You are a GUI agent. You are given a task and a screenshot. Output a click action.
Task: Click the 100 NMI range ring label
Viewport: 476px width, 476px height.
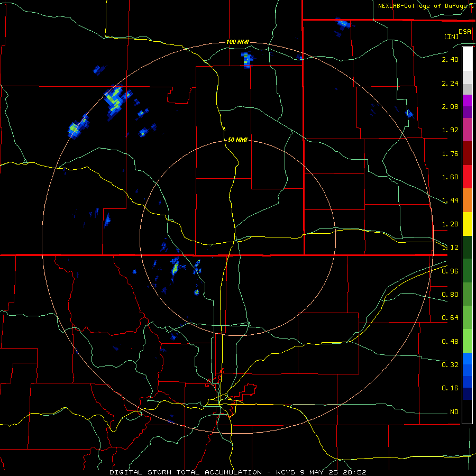tap(237, 42)
